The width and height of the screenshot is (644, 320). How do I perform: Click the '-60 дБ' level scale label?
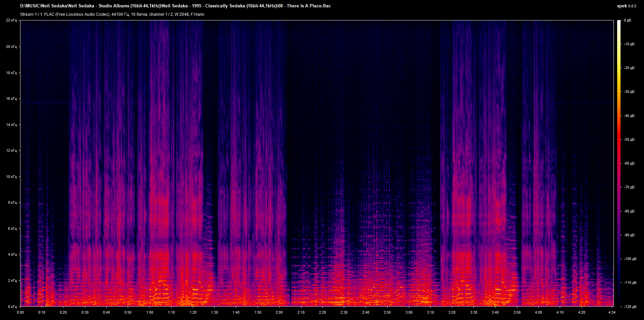[629, 164]
